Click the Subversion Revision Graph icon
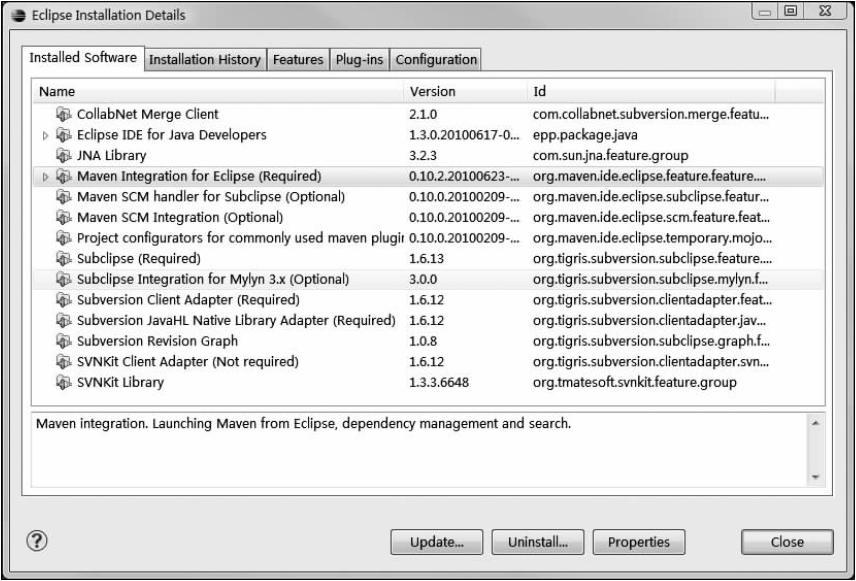856x581 pixels. (65, 341)
